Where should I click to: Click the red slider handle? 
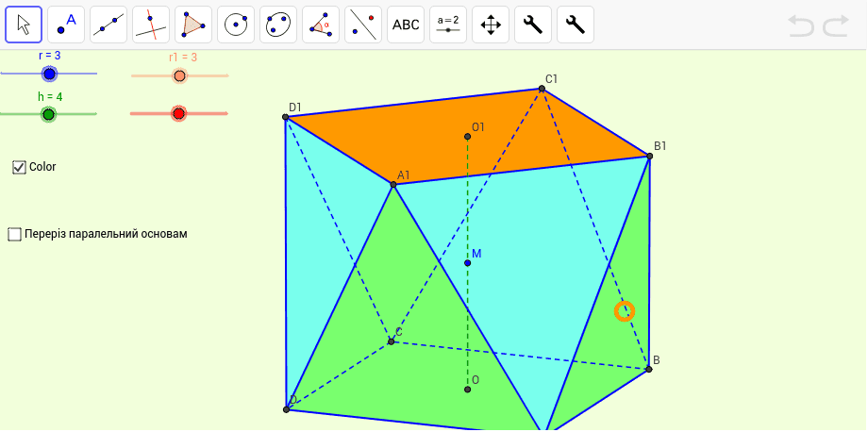coord(178,113)
